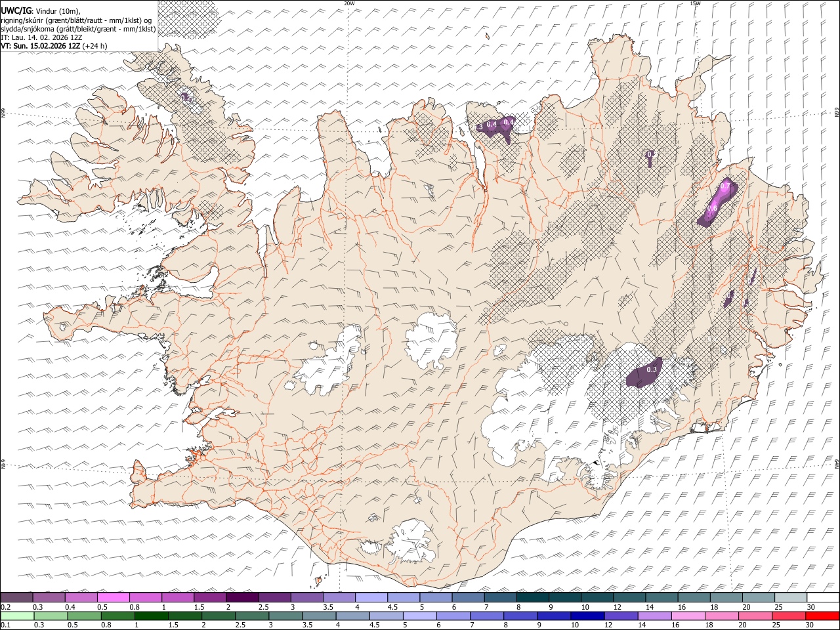Click the '15W' longitude label
The image size is (840, 630).
click(x=695, y=3)
